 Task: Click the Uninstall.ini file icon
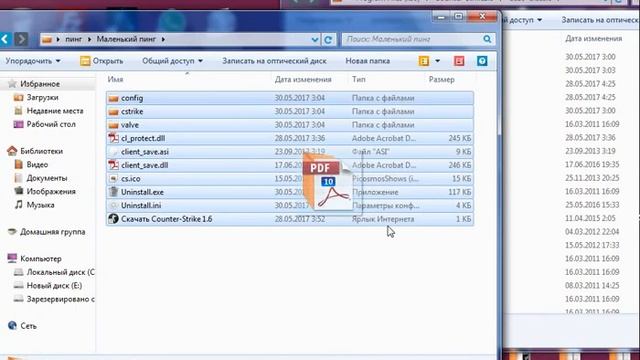click(x=113, y=205)
